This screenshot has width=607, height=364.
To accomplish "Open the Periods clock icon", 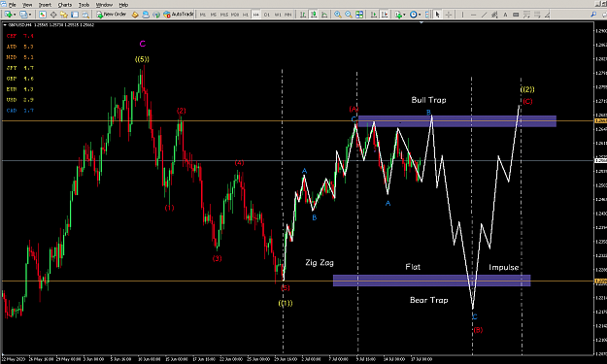I will [414, 15].
